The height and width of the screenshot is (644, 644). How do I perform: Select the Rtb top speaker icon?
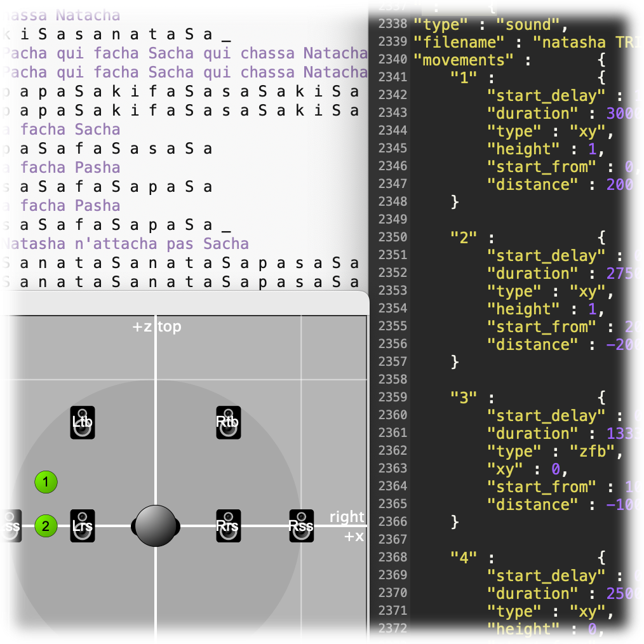(229, 422)
